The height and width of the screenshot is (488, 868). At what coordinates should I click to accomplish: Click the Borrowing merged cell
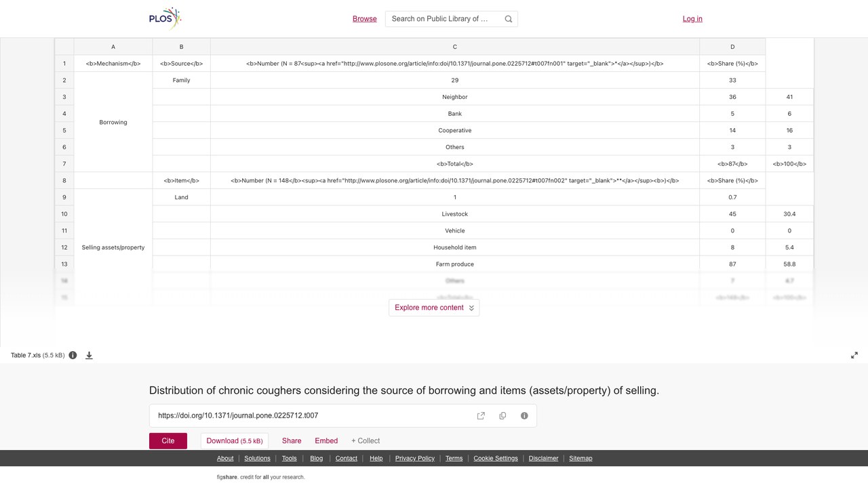113,122
